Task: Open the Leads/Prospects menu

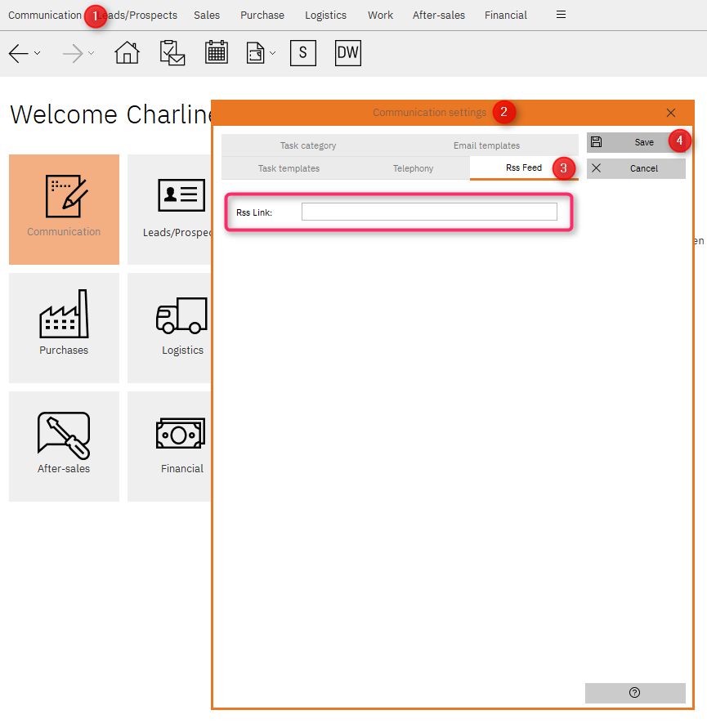Action: pos(137,16)
